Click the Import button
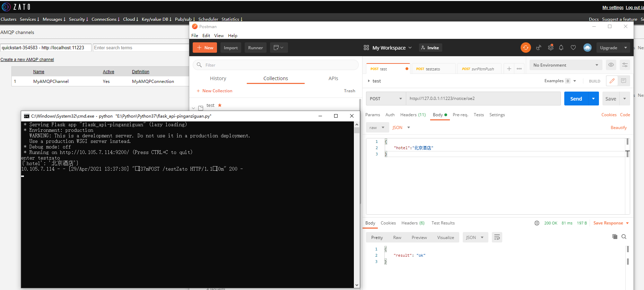Image resolution: width=644 pixels, height=290 pixels. [230, 48]
